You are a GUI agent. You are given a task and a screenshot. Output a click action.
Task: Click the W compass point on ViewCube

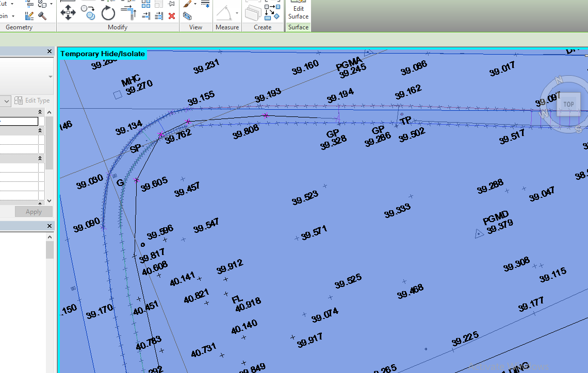pyautogui.click(x=543, y=113)
